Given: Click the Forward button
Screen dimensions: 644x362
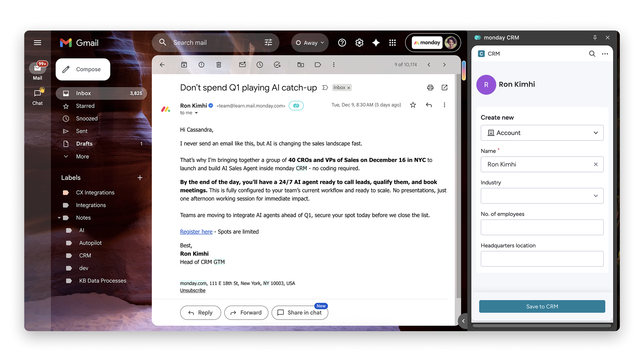Looking at the screenshot, I should [246, 312].
